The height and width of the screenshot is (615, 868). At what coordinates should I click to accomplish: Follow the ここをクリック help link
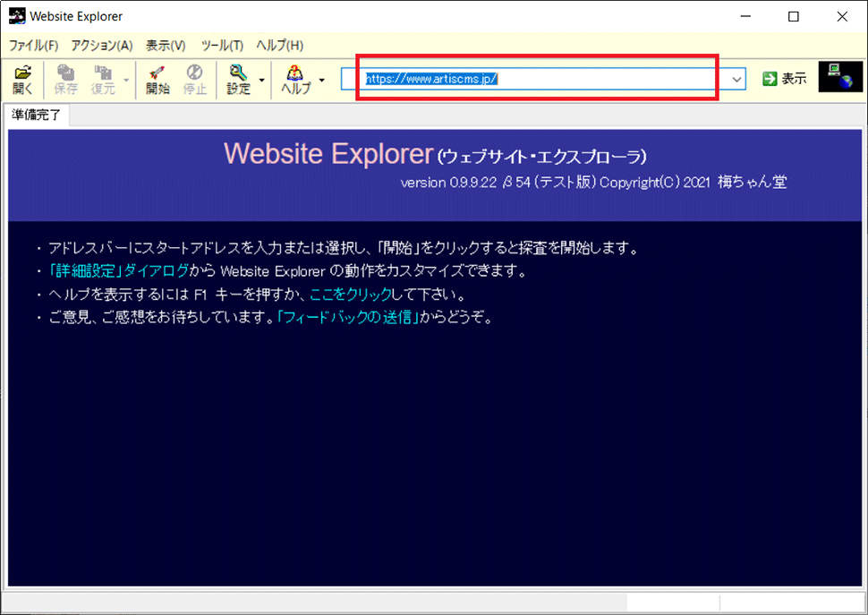click(x=350, y=294)
